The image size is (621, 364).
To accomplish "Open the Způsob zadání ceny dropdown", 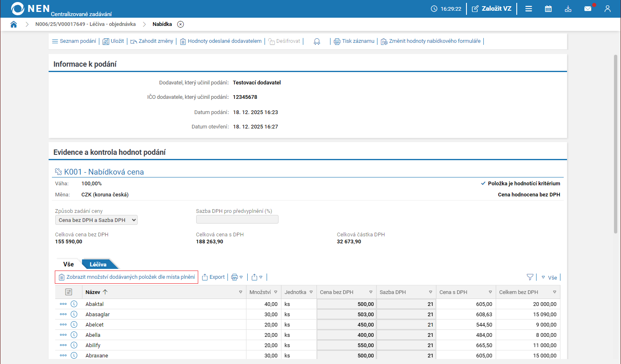I will point(96,220).
